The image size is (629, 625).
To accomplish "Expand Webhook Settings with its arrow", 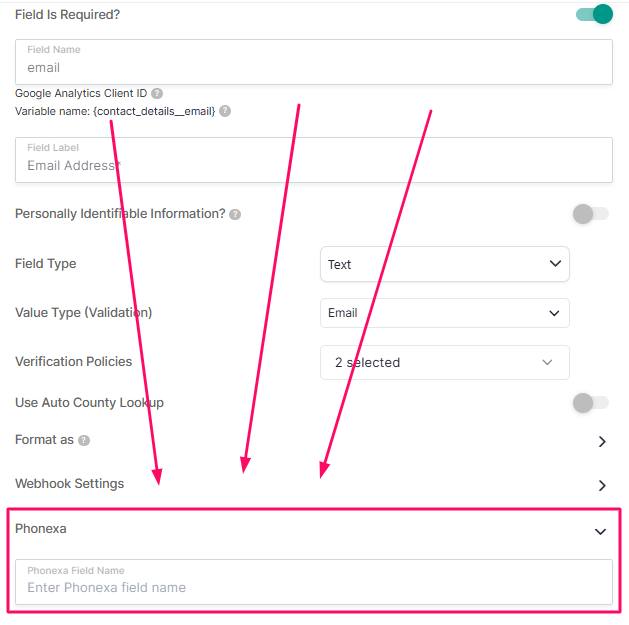I will pos(602,485).
